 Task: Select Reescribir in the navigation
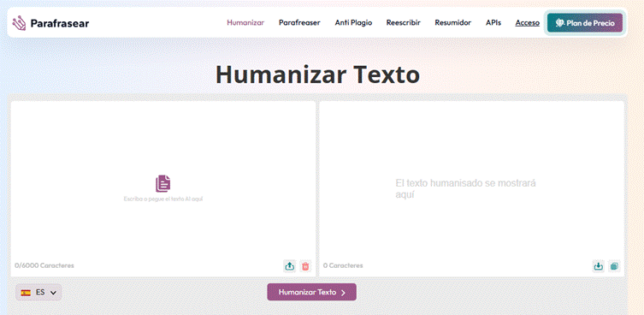click(404, 22)
